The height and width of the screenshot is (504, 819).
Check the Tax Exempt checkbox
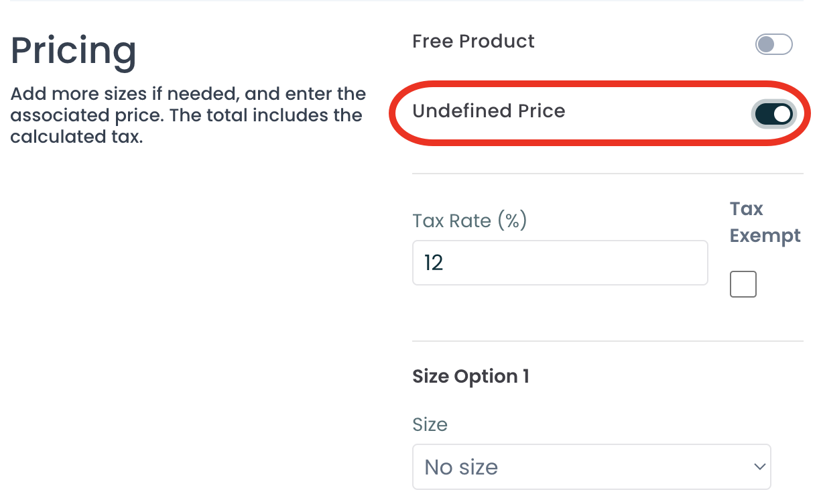tap(743, 284)
